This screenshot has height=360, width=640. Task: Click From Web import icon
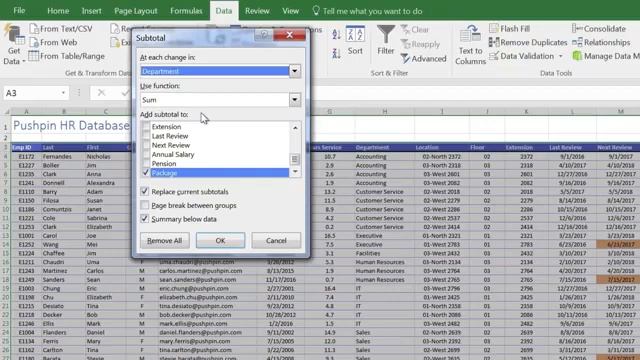pyautogui.click(x=34, y=42)
